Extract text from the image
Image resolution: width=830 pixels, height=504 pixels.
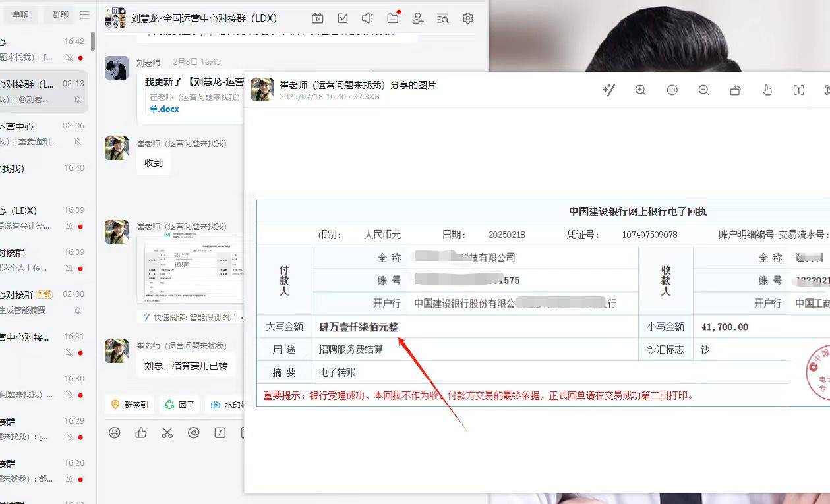(x=799, y=90)
